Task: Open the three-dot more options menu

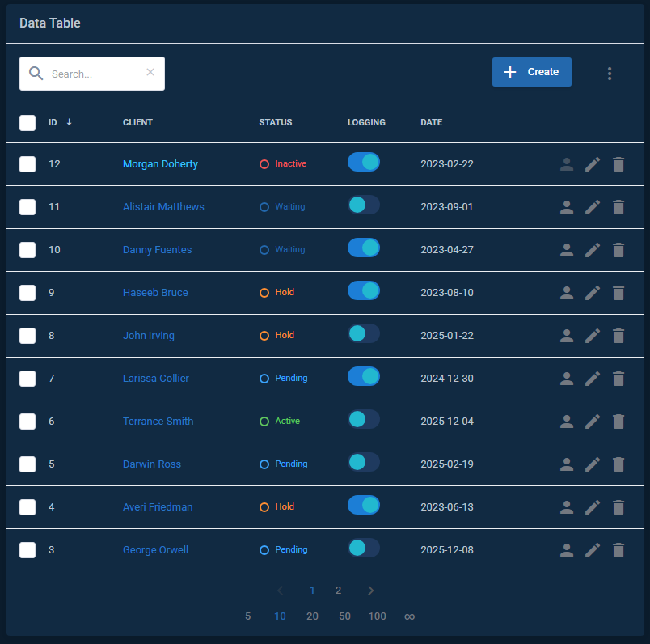Action: point(610,74)
